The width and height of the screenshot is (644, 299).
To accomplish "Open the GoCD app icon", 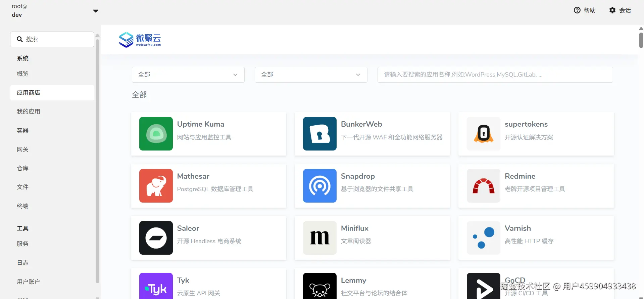I will 484,286.
